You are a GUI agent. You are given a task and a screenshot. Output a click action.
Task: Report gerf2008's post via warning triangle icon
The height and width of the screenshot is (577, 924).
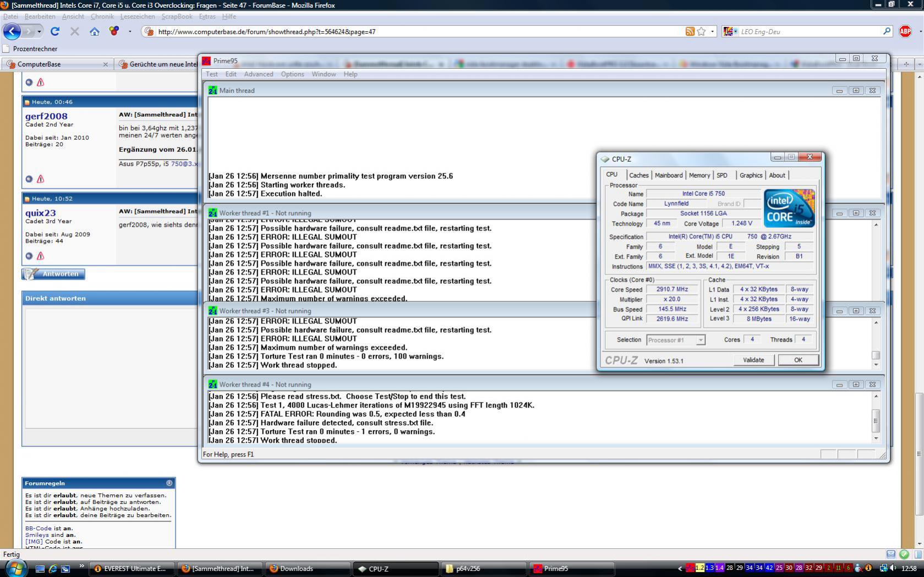41,179
